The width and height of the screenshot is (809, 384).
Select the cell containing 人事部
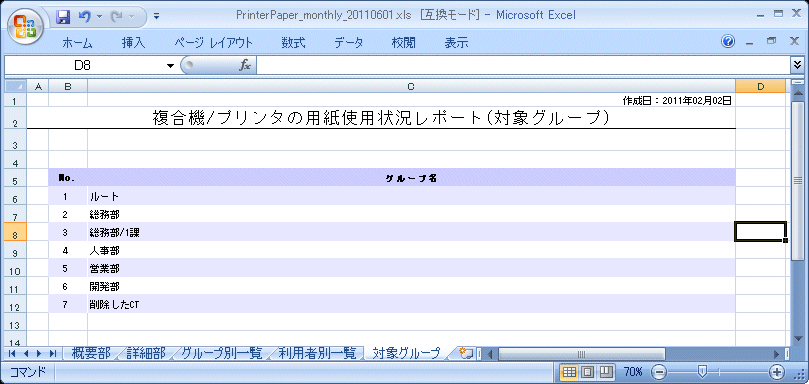tap(411, 251)
